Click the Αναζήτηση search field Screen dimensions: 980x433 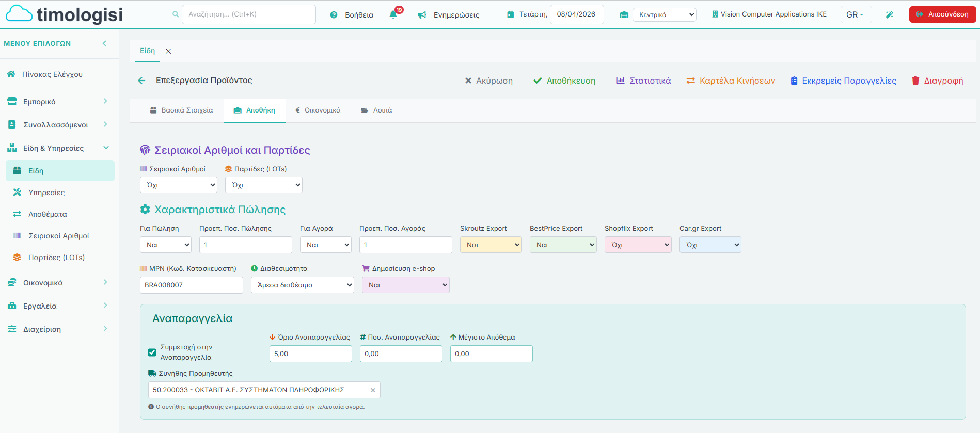pos(249,14)
